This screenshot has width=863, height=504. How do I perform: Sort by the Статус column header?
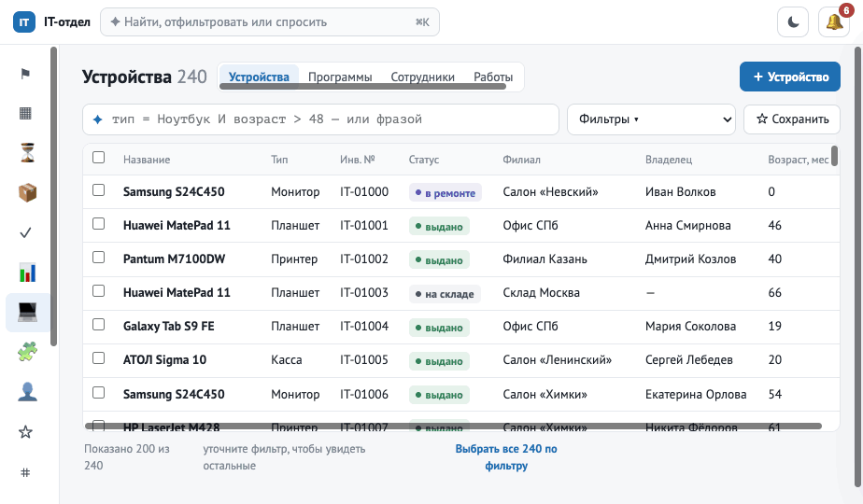coord(424,160)
